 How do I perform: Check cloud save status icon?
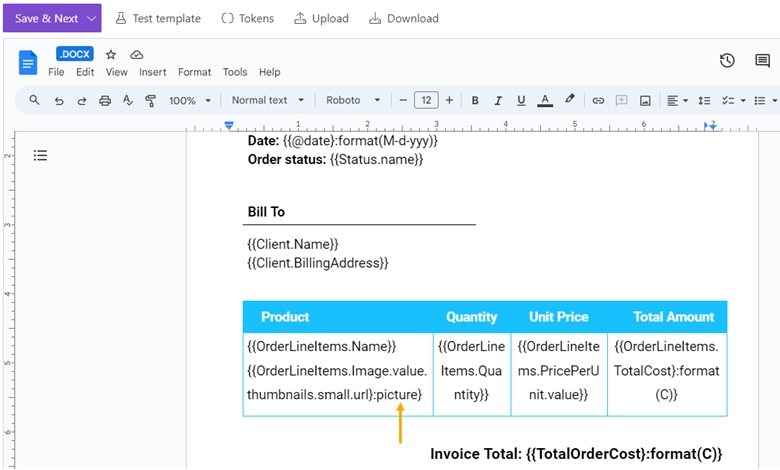pos(137,54)
